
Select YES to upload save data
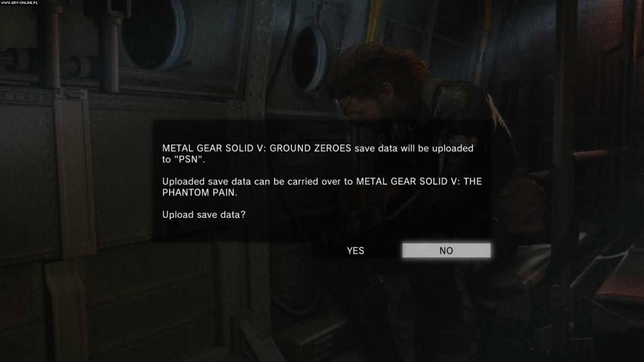[x=355, y=250]
